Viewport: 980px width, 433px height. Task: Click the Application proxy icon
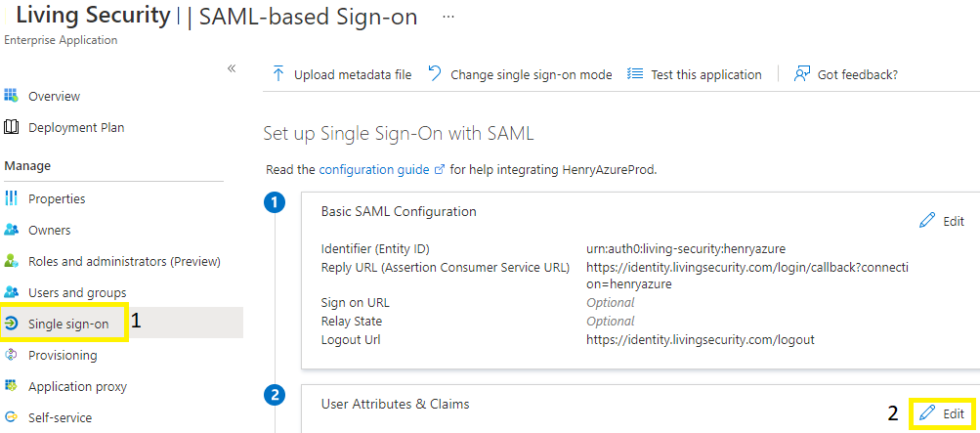click(x=11, y=386)
